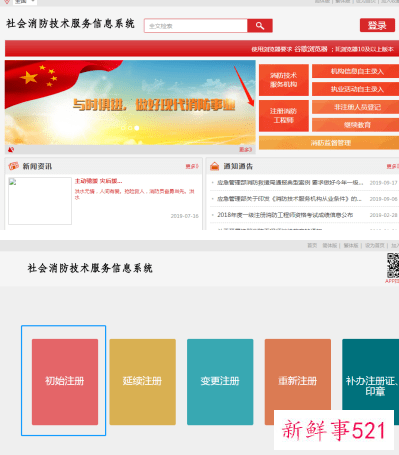
Task: Open news headline 主动驰援 灾后
Action: [99, 181]
